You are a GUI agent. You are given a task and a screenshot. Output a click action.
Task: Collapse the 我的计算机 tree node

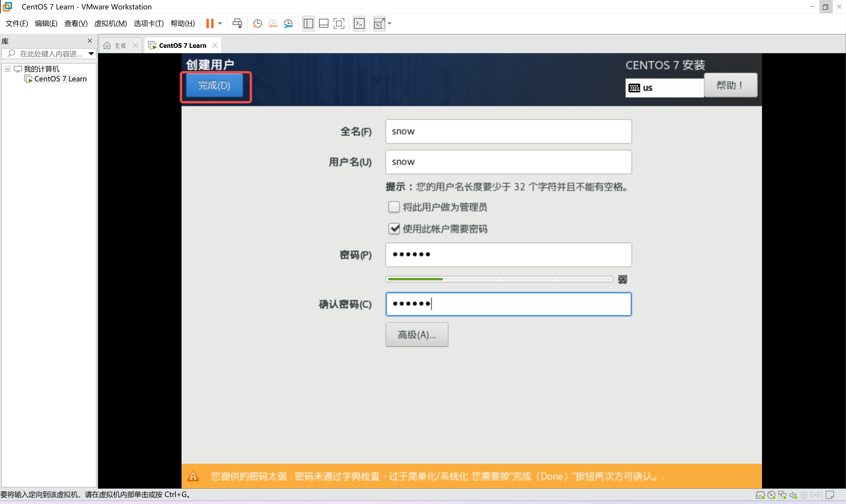pyautogui.click(x=7, y=69)
